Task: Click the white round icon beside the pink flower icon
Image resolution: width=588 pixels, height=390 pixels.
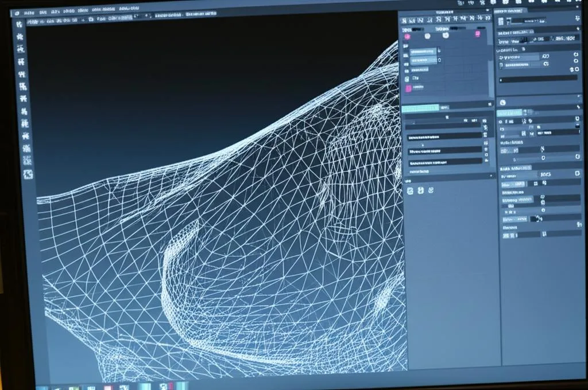Action: (x=427, y=36)
